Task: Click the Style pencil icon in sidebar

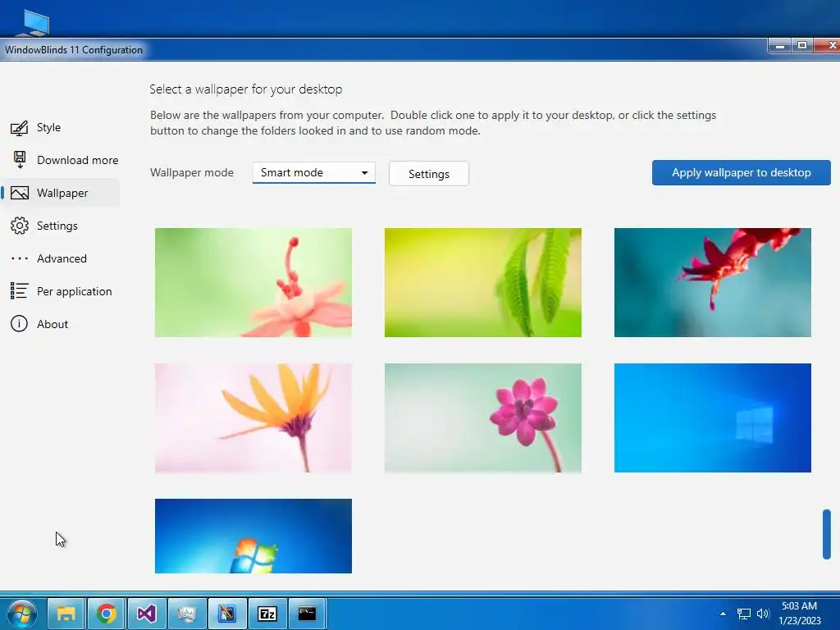Action: [x=20, y=128]
